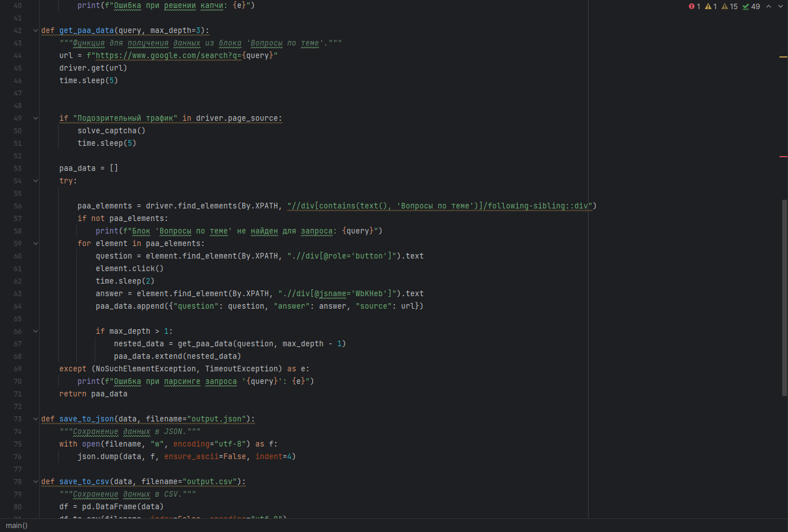Click the vertical editor scrollbar thumb

[x=785, y=297]
